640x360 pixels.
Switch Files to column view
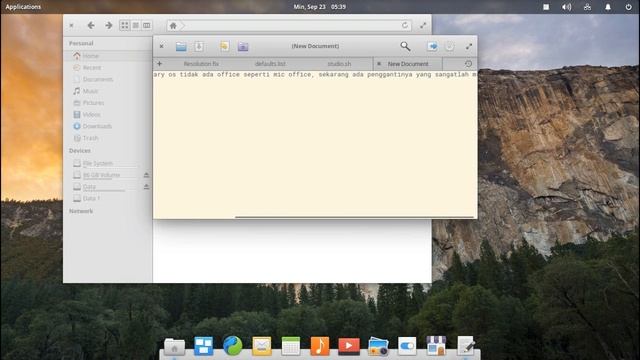147,25
